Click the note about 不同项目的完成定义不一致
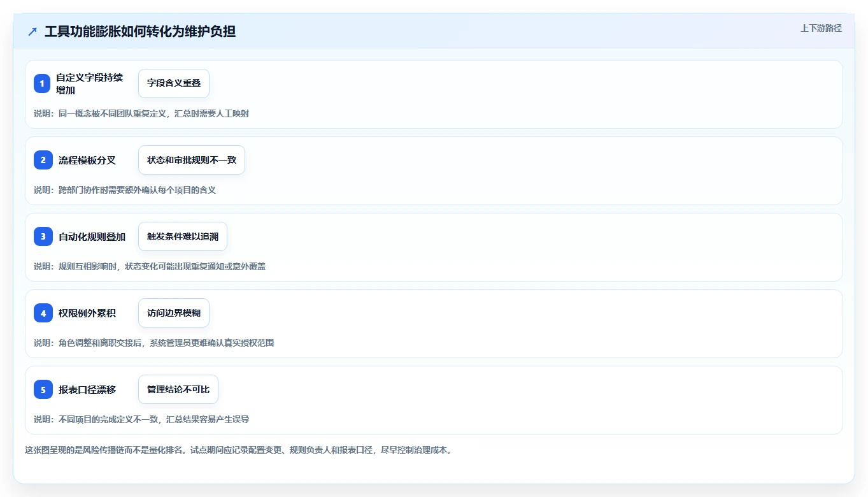Screen dimensions: 868x497 click(141, 419)
